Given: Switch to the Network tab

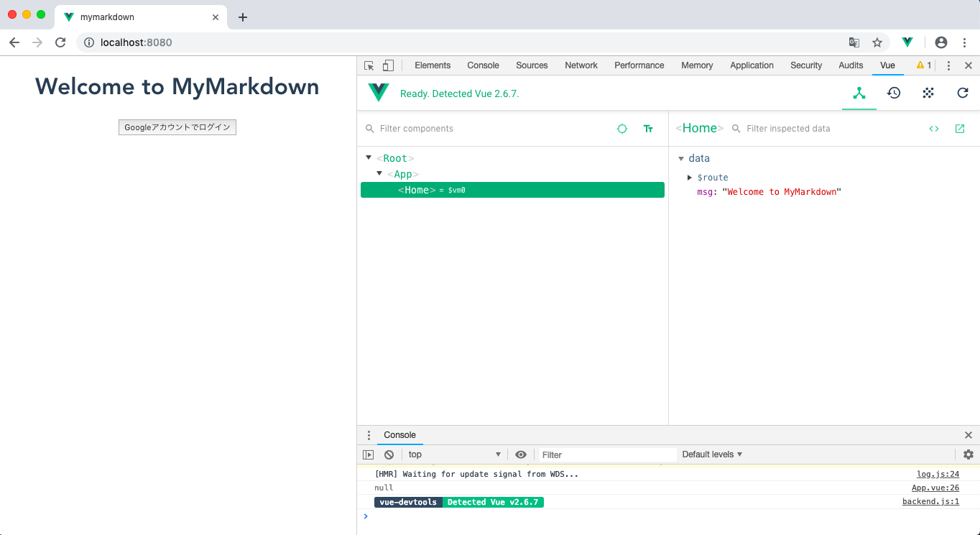Looking at the screenshot, I should click(581, 65).
